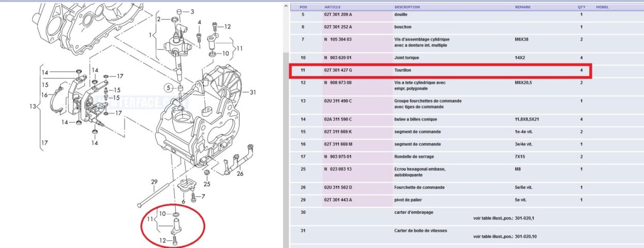The image size is (644, 248).
Task: Select article number N 023 003 13
Action: coord(338,169)
